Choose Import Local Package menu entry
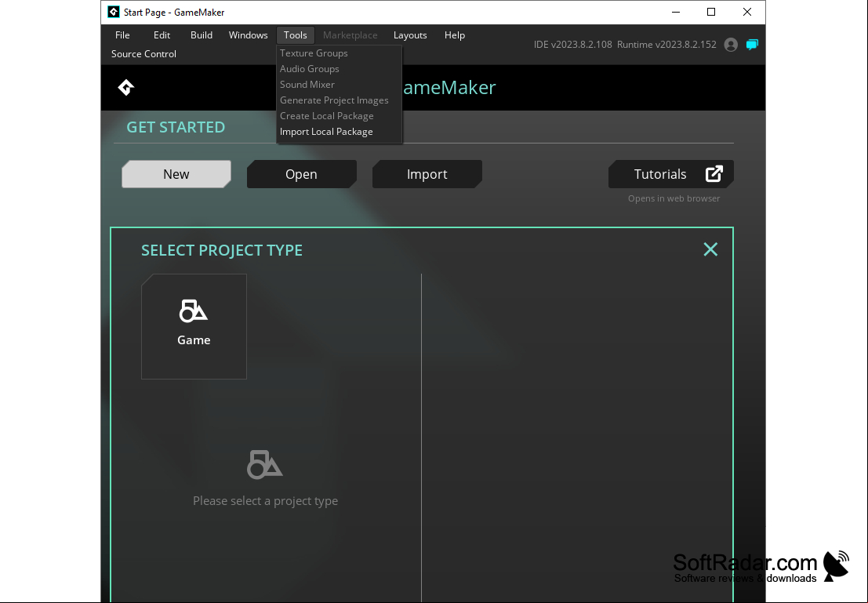The height and width of the screenshot is (603, 868). coord(339,131)
